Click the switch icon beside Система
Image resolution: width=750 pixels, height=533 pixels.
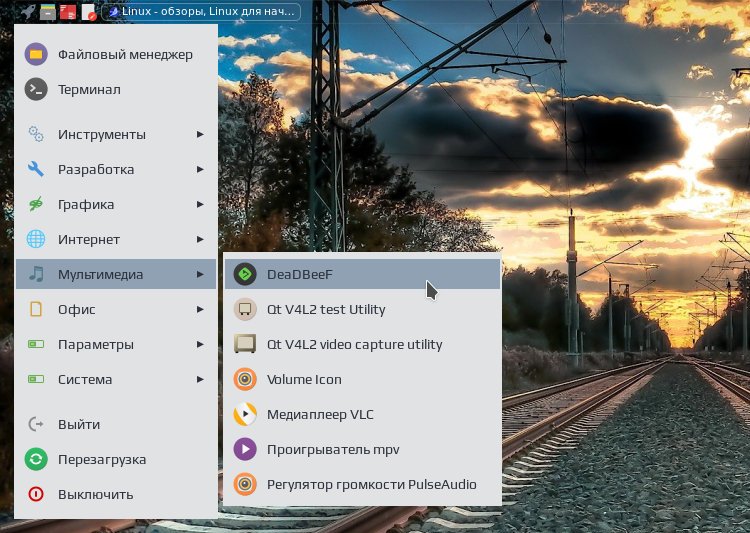pyautogui.click(x=36, y=379)
